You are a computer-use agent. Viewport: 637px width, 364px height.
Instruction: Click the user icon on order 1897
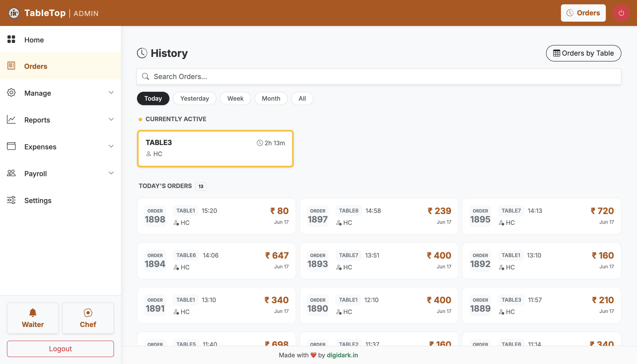click(339, 222)
